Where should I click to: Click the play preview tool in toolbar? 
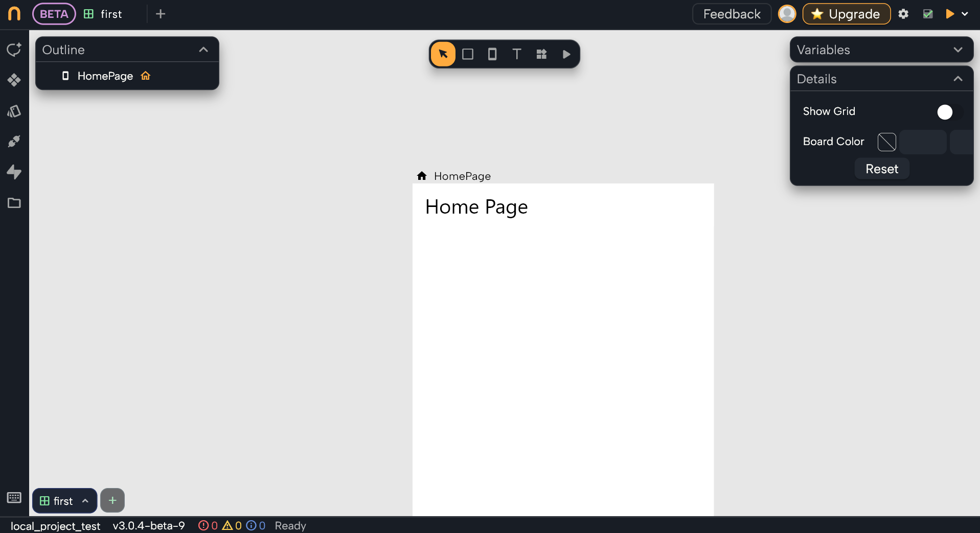point(566,54)
